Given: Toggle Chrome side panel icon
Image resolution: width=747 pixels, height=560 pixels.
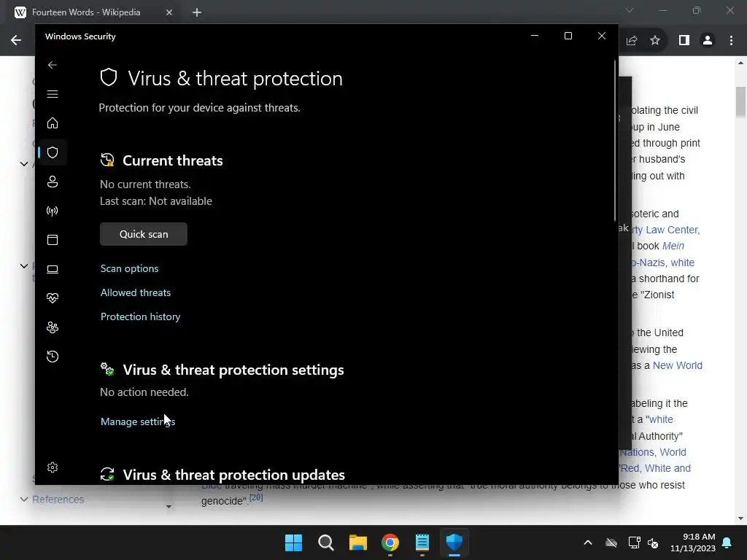Looking at the screenshot, I should (684, 41).
